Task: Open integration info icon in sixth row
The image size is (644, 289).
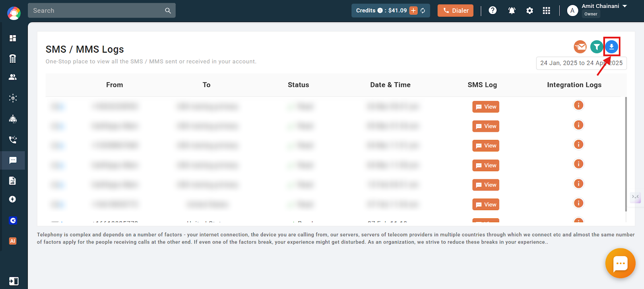Action: [578, 203]
